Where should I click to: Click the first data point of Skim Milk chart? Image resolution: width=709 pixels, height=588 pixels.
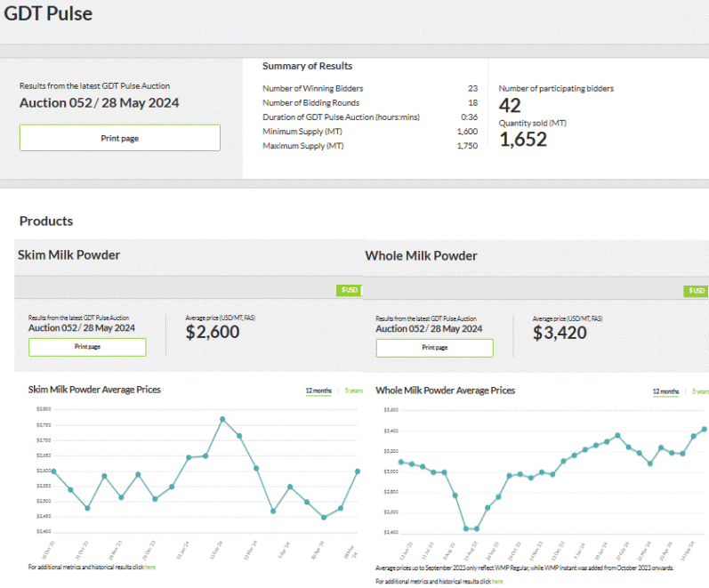tap(54, 471)
